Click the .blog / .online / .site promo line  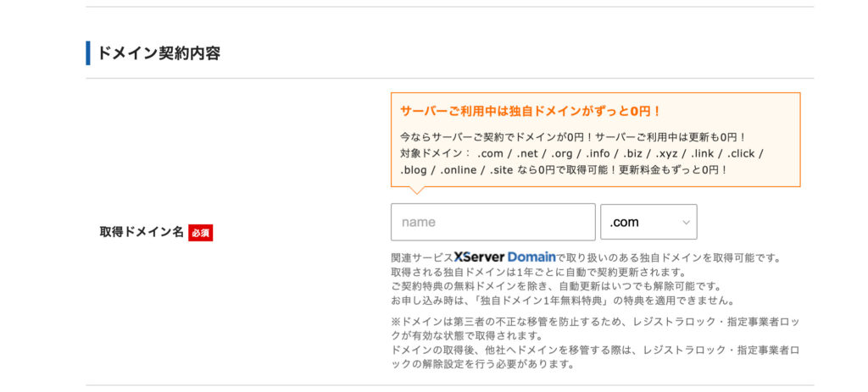564,169
